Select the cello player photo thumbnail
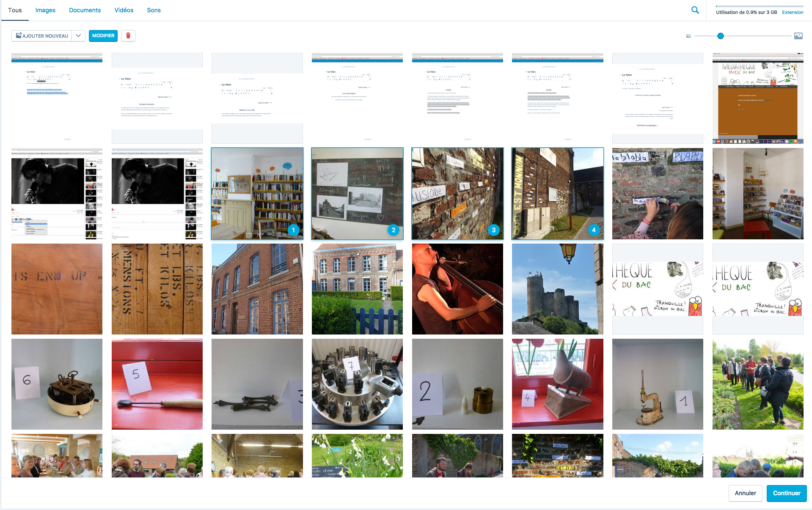The height and width of the screenshot is (510, 812). click(x=457, y=289)
